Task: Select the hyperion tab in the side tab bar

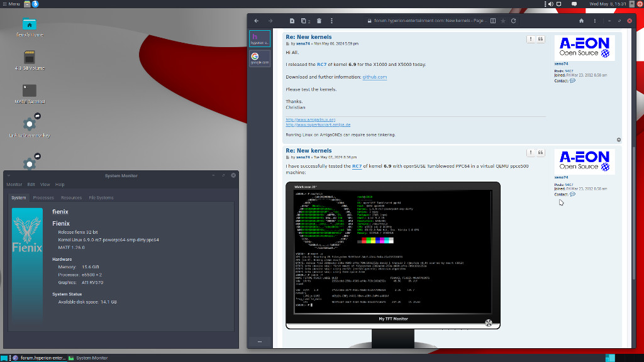Action: coord(260,38)
